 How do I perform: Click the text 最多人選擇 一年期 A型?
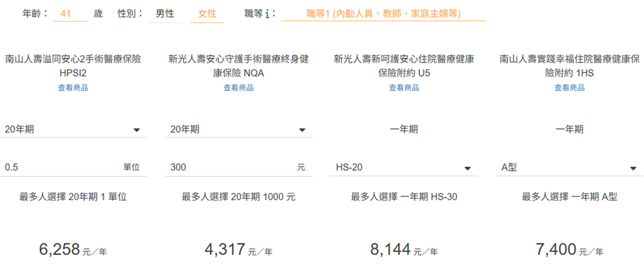(570, 197)
